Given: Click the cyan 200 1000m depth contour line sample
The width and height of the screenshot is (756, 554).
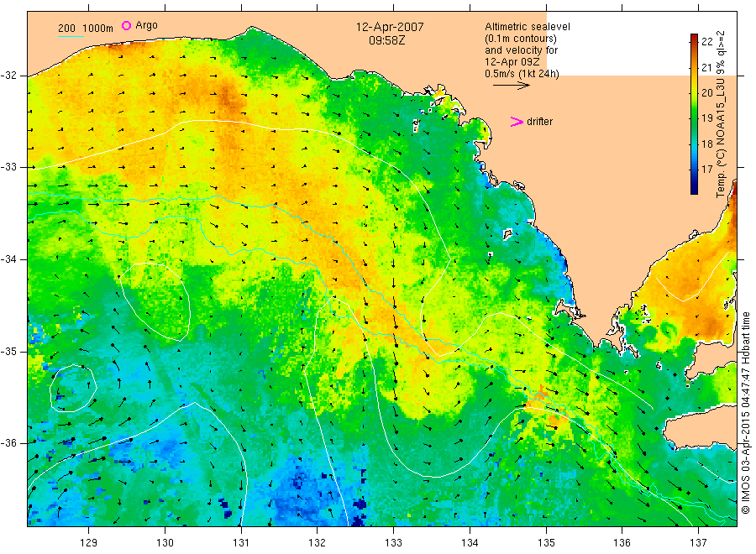Looking at the screenshot, I should tap(71, 36).
